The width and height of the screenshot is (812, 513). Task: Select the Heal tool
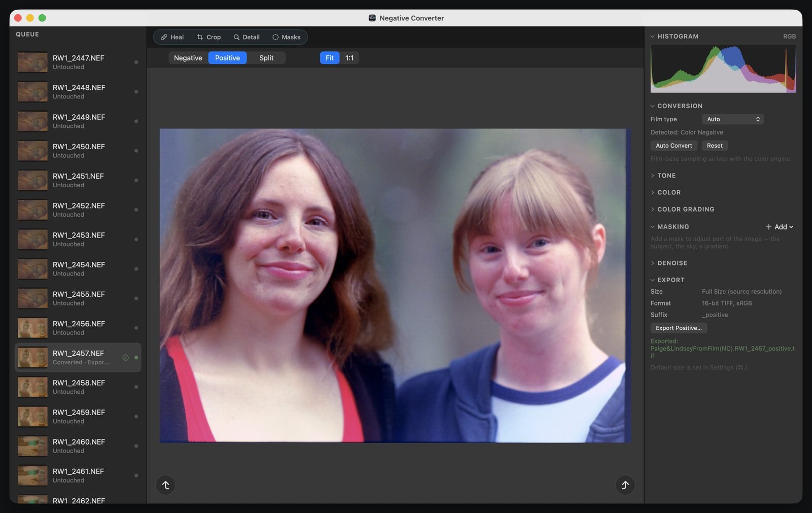[172, 37]
